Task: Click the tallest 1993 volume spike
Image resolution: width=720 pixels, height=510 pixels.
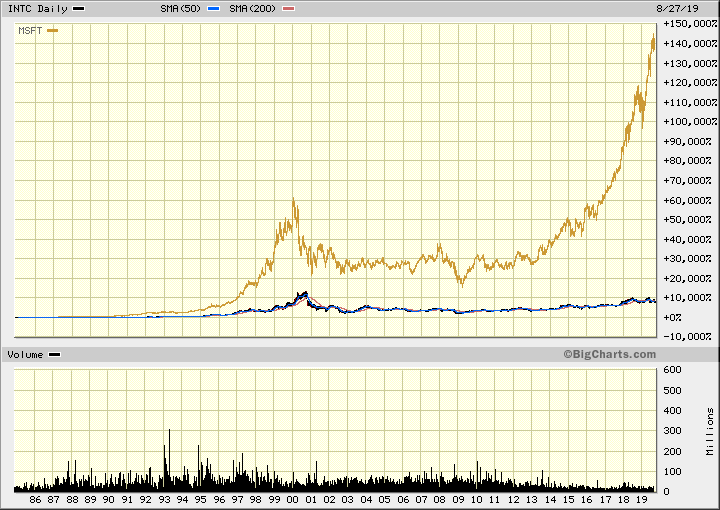Action: coord(169,459)
